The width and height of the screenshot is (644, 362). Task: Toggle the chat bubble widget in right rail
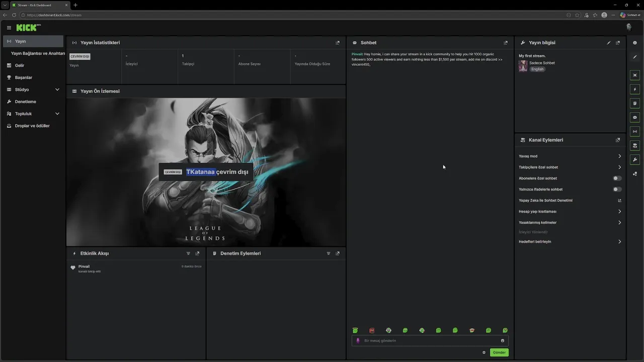(635, 117)
